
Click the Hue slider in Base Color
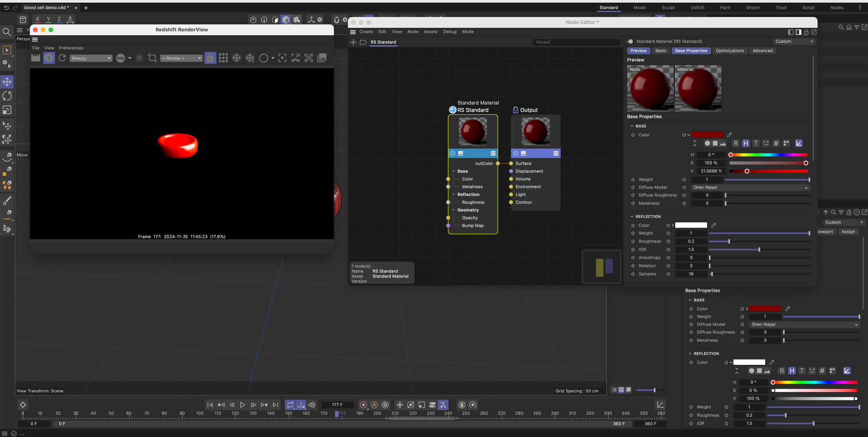[768, 155]
